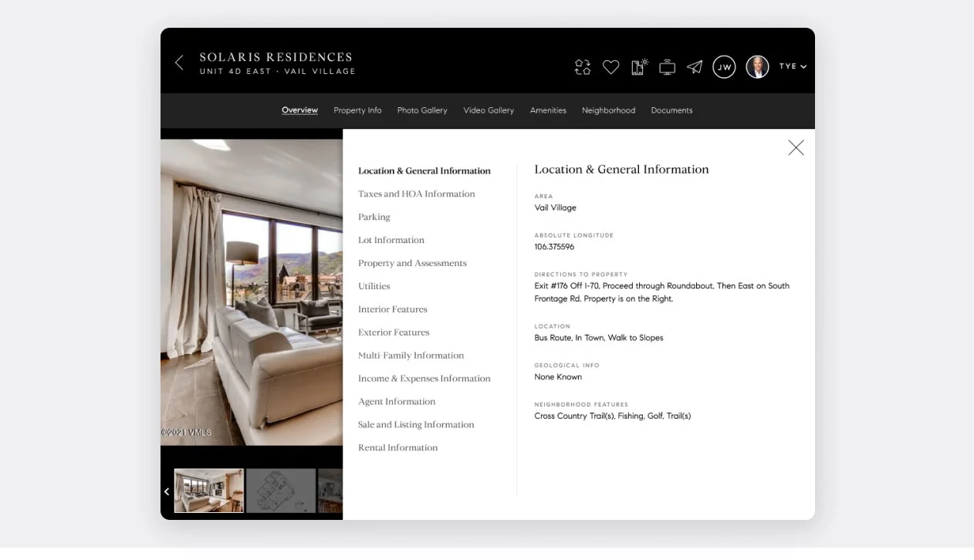Share listing via paper plane icon

click(x=695, y=67)
